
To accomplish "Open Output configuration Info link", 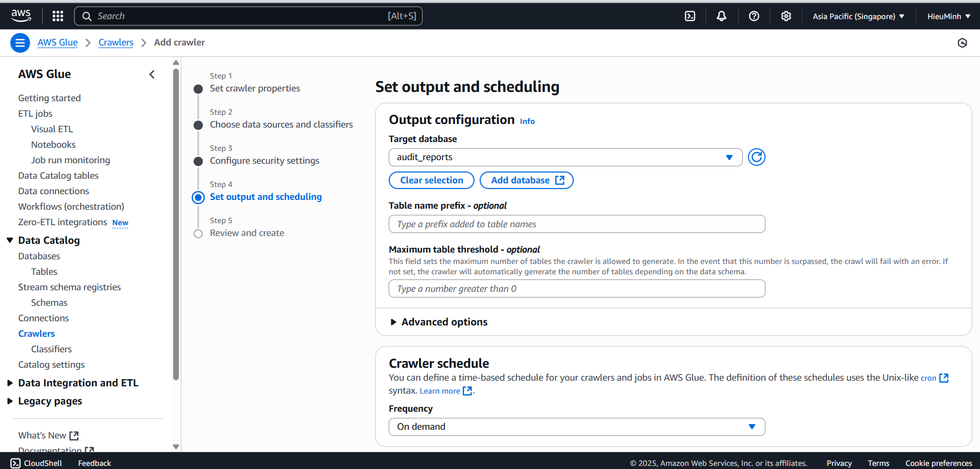I will point(527,121).
